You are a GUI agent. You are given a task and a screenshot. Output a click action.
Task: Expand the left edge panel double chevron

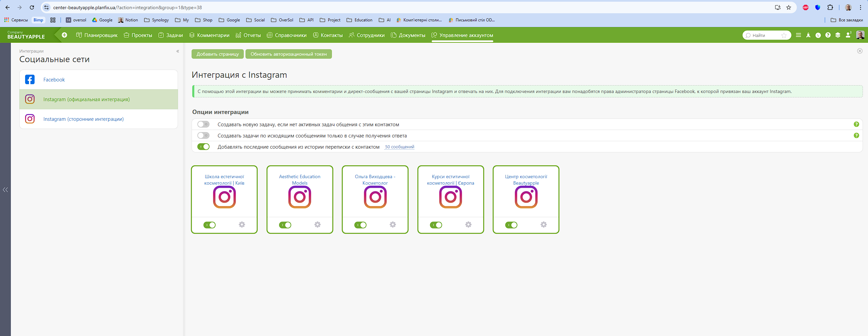(x=5, y=190)
